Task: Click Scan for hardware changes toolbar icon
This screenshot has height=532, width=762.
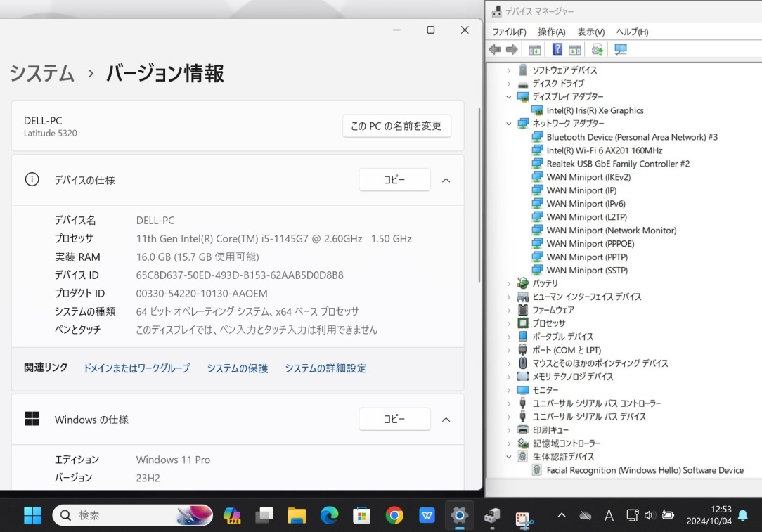Action: tap(619, 49)
